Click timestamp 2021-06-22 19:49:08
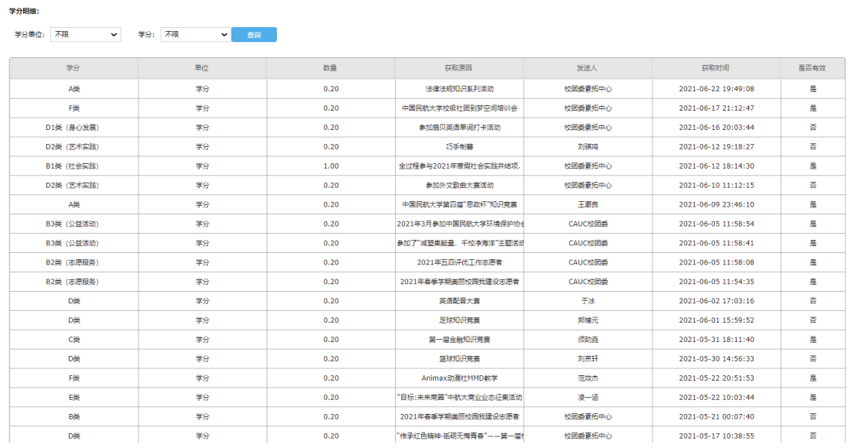 click(x=716, y=89)
